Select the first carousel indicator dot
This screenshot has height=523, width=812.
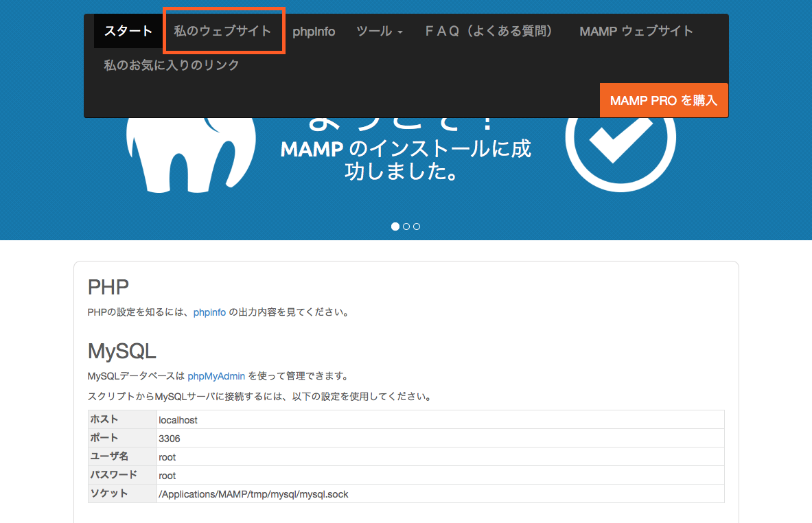pyautogui.click(x=395, y=226)
